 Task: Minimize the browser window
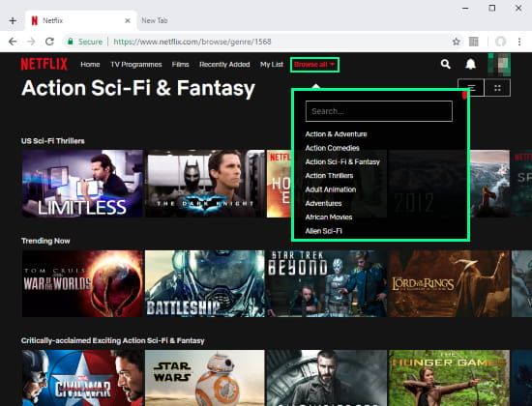[465, 8]
